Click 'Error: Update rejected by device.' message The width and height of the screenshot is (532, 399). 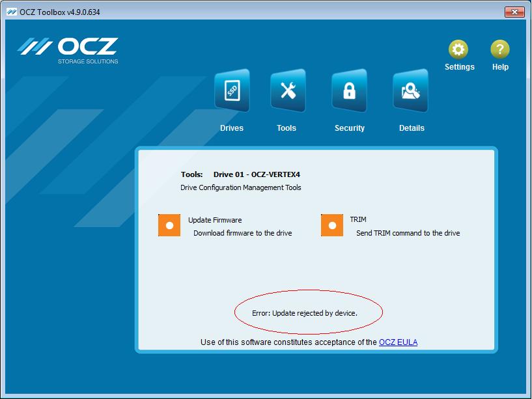[x=305, y=313]
